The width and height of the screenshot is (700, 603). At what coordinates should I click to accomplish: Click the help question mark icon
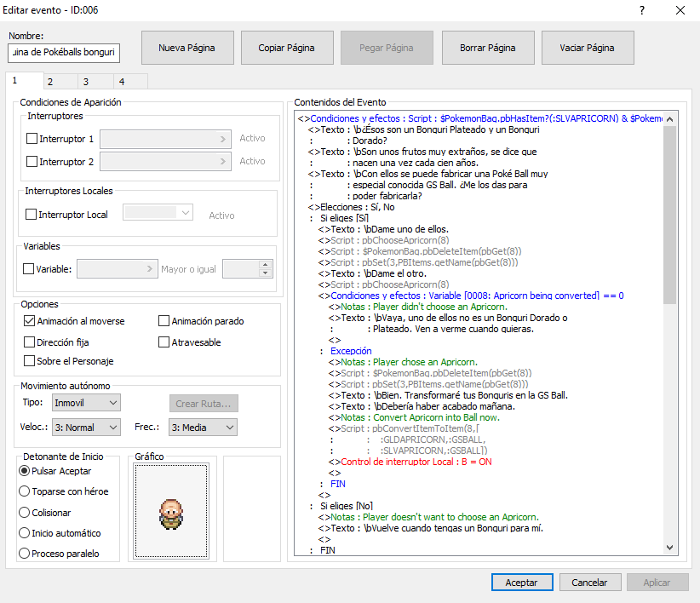click(x=641, y=10)
